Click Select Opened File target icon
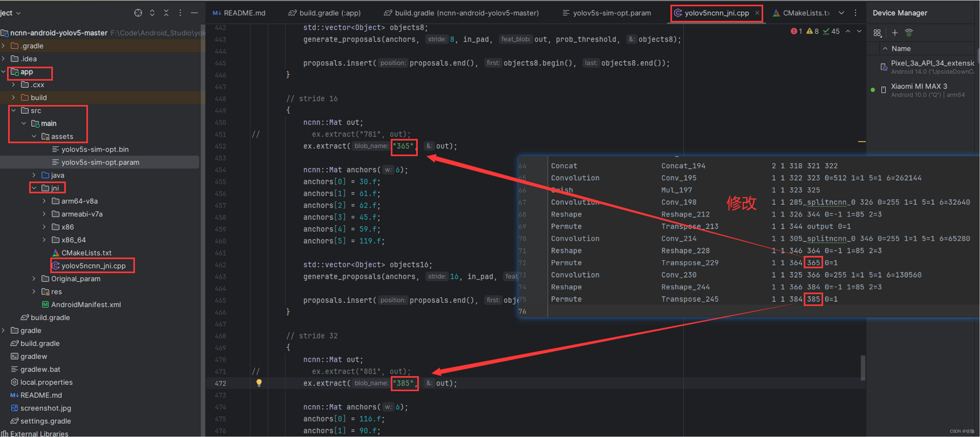Image resolution: width=980 pixels, height=437 pixels. coord(138,13)
